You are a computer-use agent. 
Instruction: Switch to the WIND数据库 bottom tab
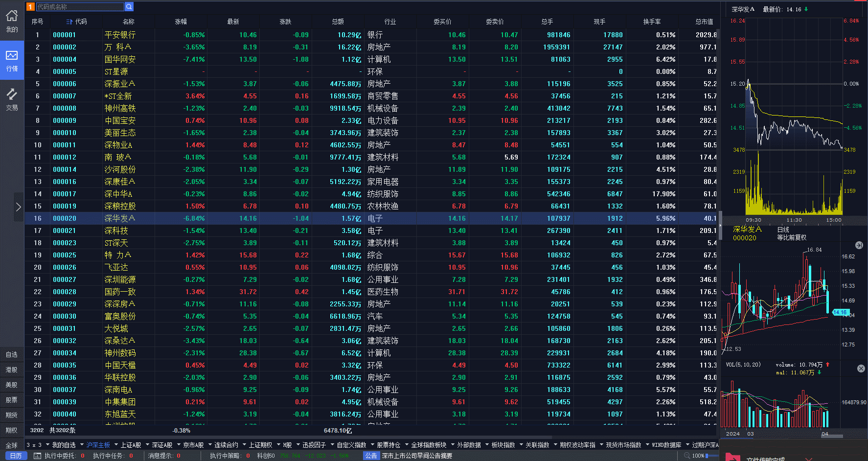666,445
